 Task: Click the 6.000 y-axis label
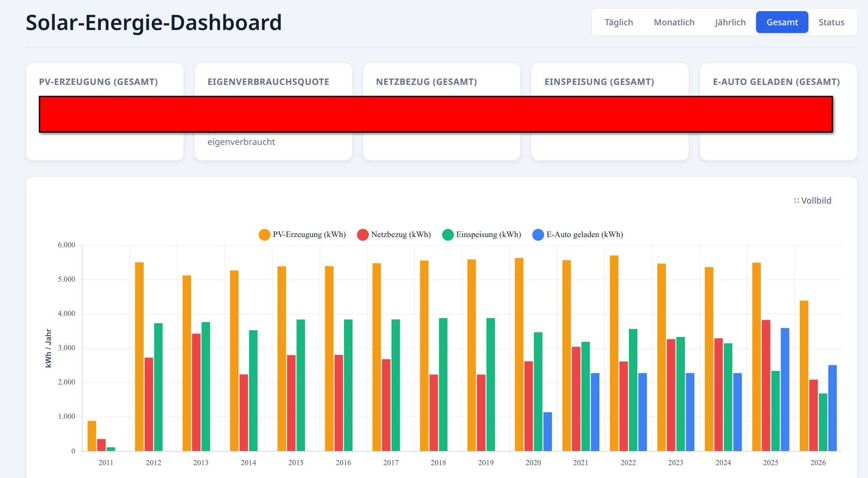66,245
